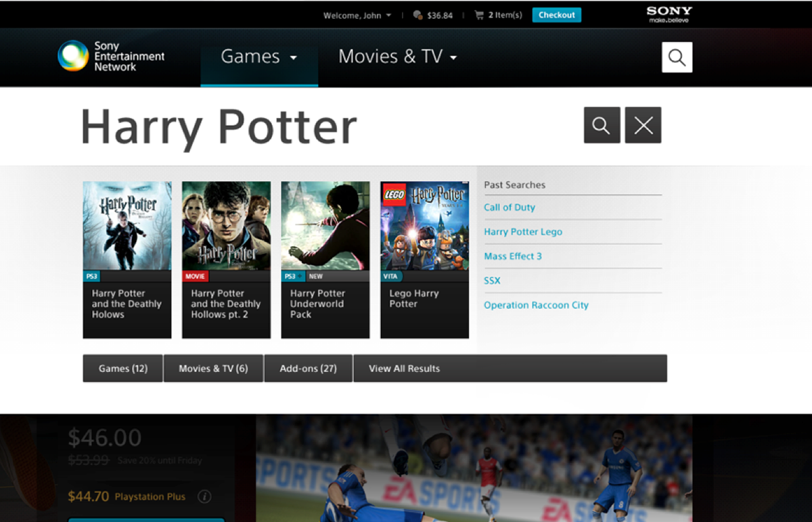Click the title "Harry Potter and the Deathly Hollows pt. 2"
This screenshot has width=812, height=522.
click(225, 304)
